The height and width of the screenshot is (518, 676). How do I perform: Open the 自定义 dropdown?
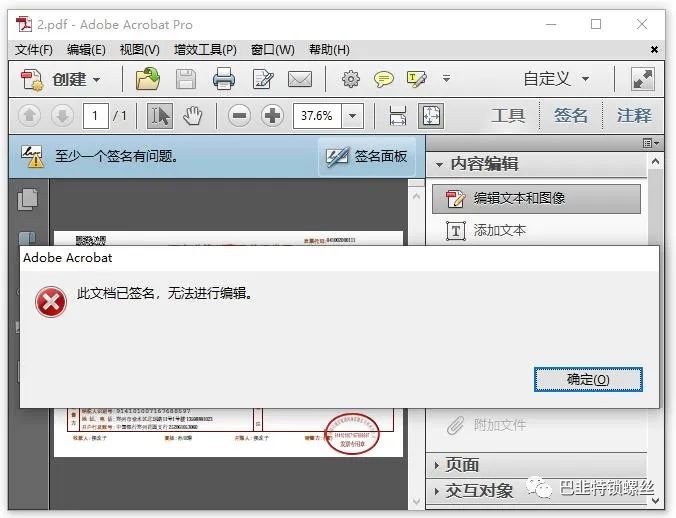click(x=556, y=79)
